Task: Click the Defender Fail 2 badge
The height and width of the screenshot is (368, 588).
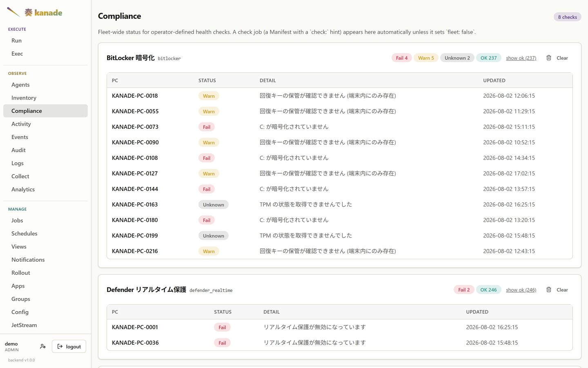Action: [464, 290]
